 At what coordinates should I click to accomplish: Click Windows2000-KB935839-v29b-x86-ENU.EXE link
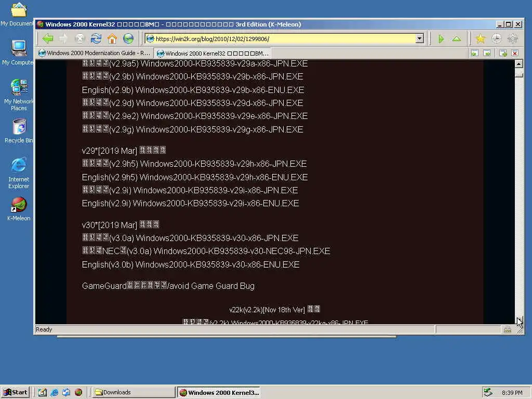coord(220,90)
